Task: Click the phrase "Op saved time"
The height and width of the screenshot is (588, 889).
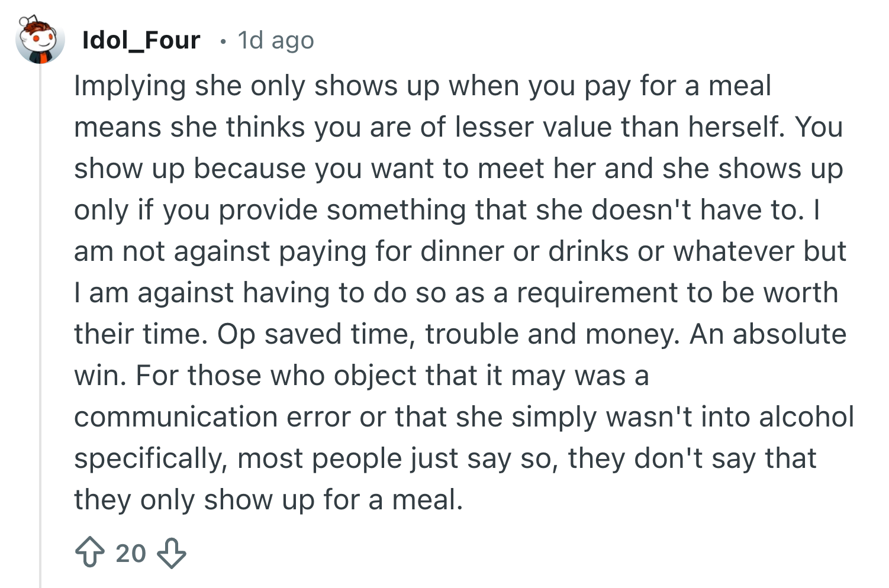Action: 314,334
